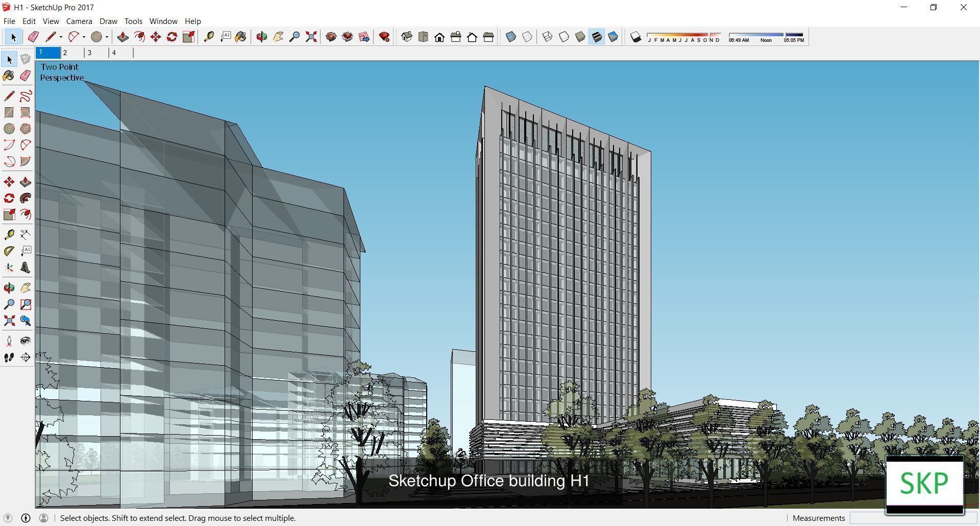Toggle Back Edges display
Viewport: 980px width, 526px height.
[527, 37]
